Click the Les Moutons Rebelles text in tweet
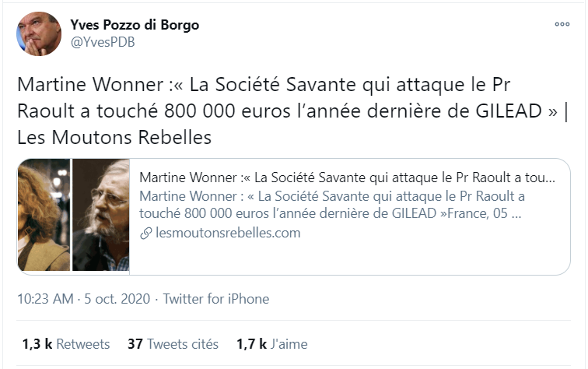 click(114, 137)
